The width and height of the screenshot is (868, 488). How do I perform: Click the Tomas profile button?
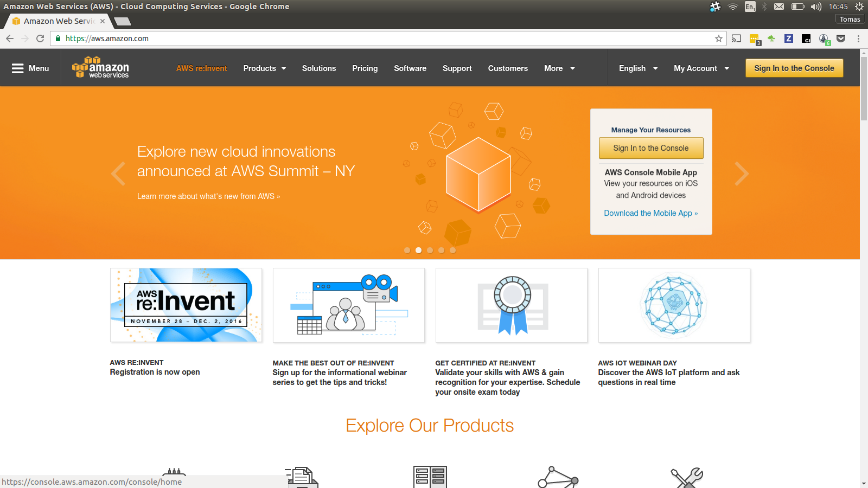(x=850, y=20)
